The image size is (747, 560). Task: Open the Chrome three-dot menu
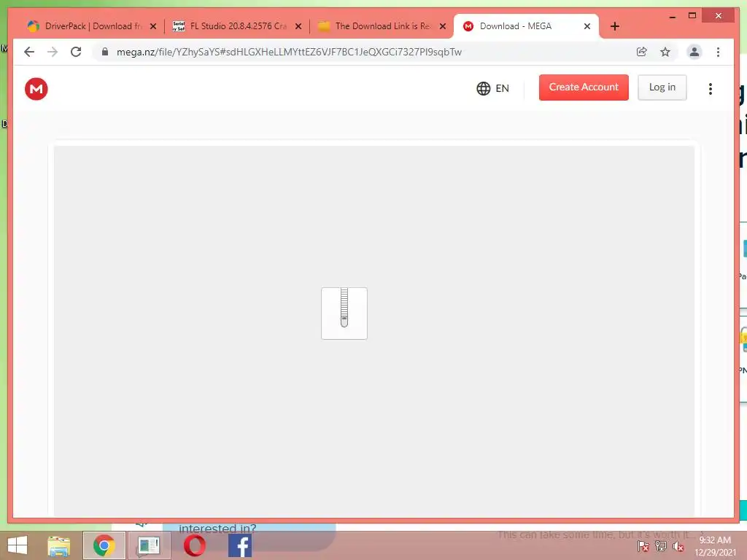718,52
